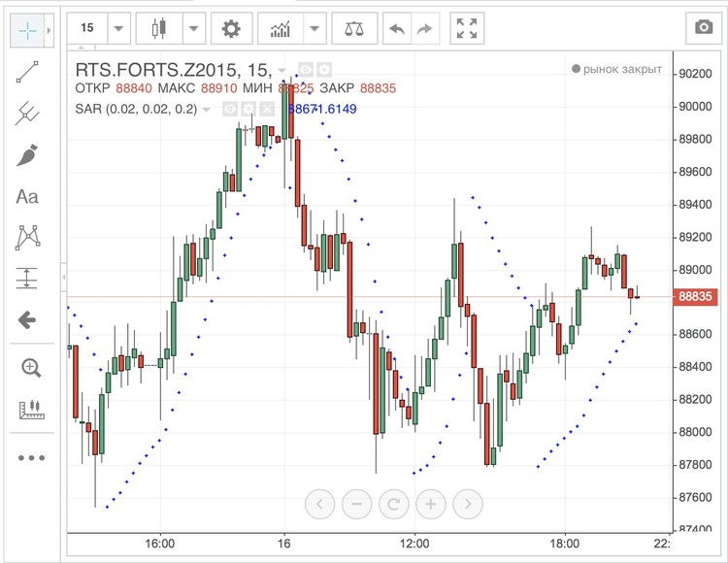Open more tools ellipsis menu

tap(31, 457)
